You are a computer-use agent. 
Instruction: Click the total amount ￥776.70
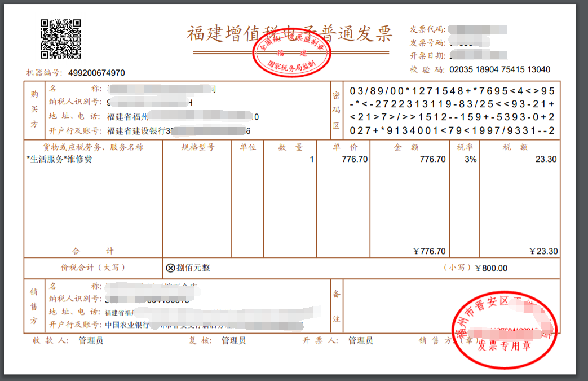tap(429, 251)
